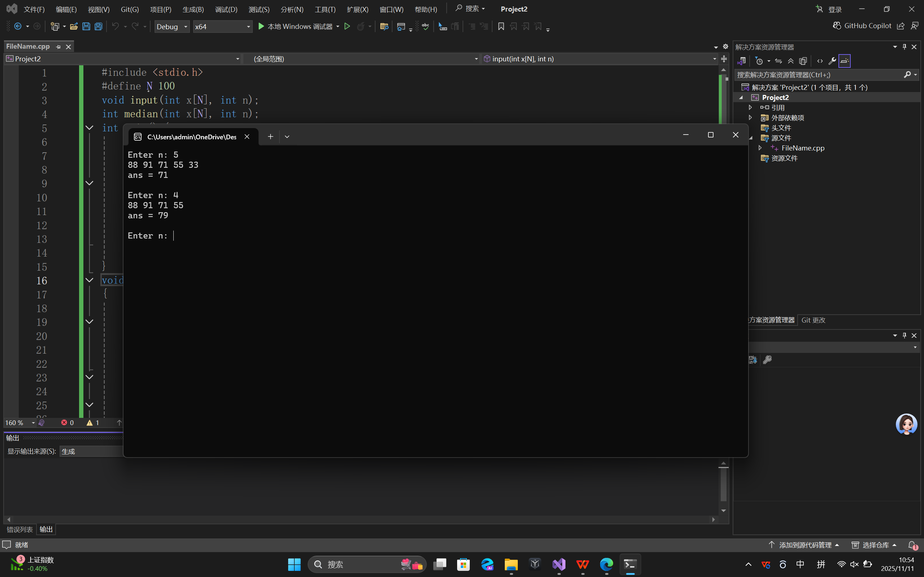Open the Debug configuration dropdown
The height and width of the screenshot is (577, 924).
pyautogui.click(x=172, y=26)
